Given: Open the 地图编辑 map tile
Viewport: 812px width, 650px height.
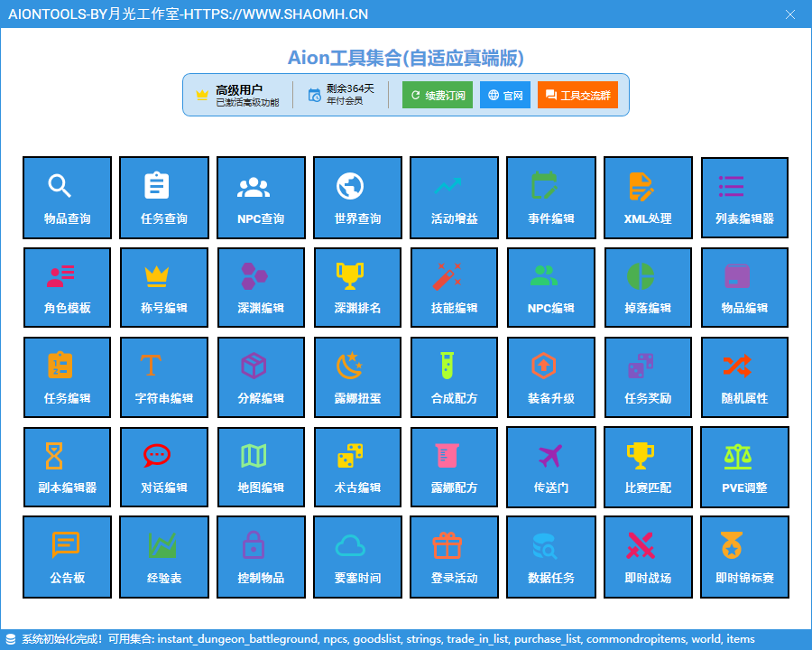Looking at the screenshot, I should 261,467.
